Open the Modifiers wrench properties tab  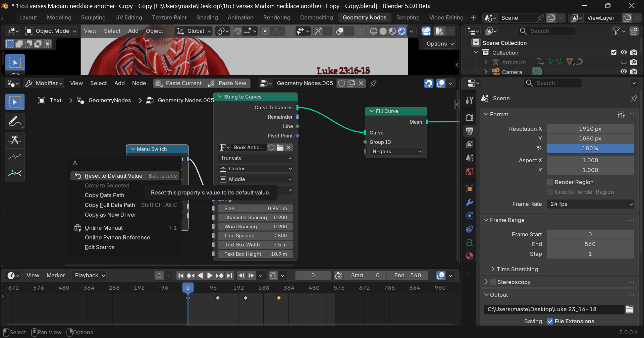[470, 202]
